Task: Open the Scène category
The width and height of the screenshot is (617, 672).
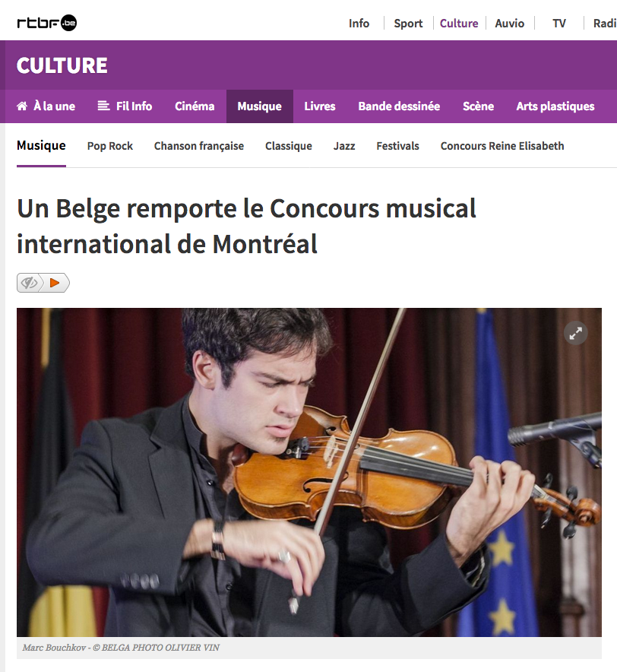Action: coord(478,106)
